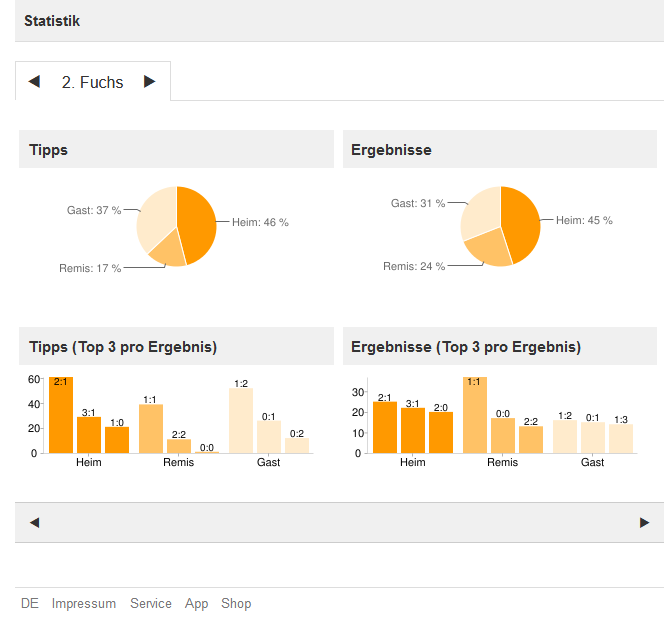Image resolution: width=664 pixels, height=628 pixels.
Task: Click the 1:1 bar in Ergebnisse bar chart
Action: point(475,416)
